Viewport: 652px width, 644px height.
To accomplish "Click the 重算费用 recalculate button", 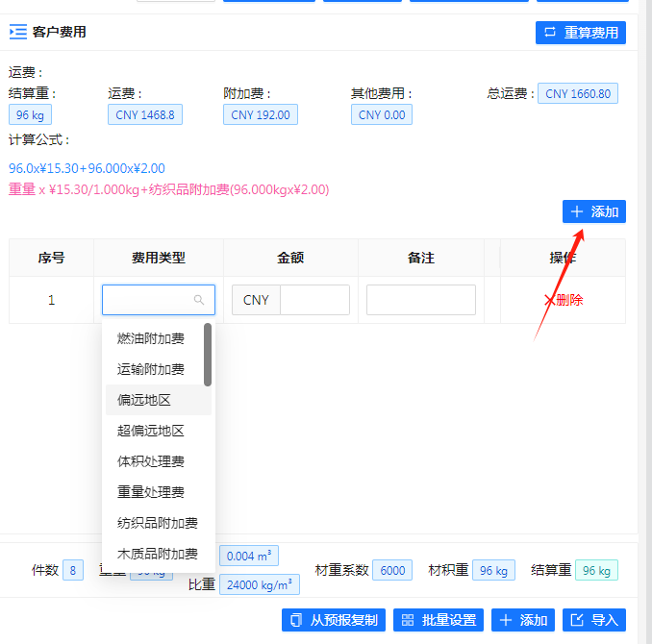I will point(580,32).
